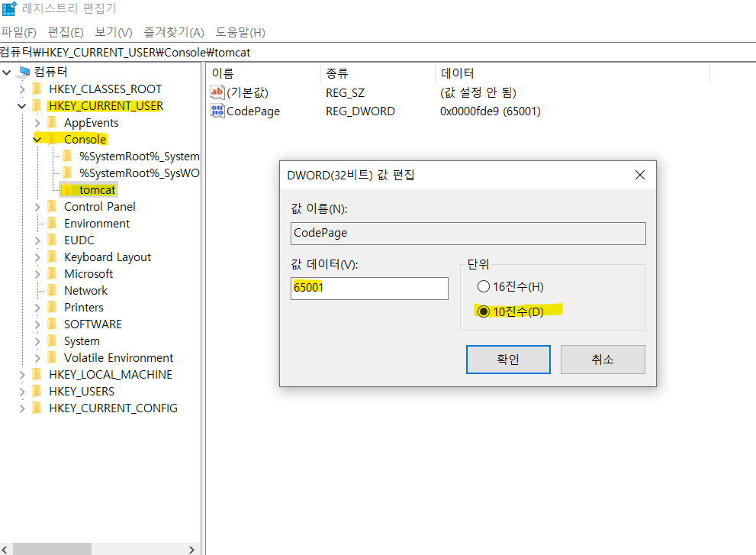Image resolution: width=756 pixels, height=555 pixels.
Task: Expand Printers key chevron
Action: [x=37, y=308]
